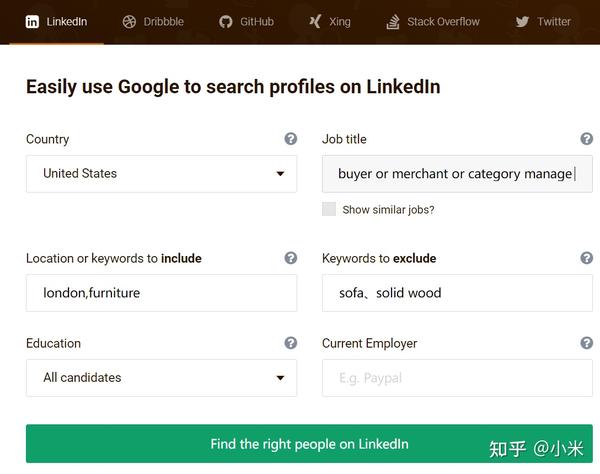Click the GitHub octocat icon
600x474 pixels.
[x=226, y=22]
